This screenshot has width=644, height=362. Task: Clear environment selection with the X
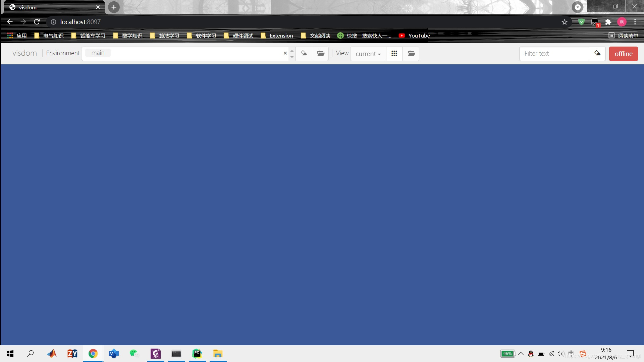pos(285,53)
